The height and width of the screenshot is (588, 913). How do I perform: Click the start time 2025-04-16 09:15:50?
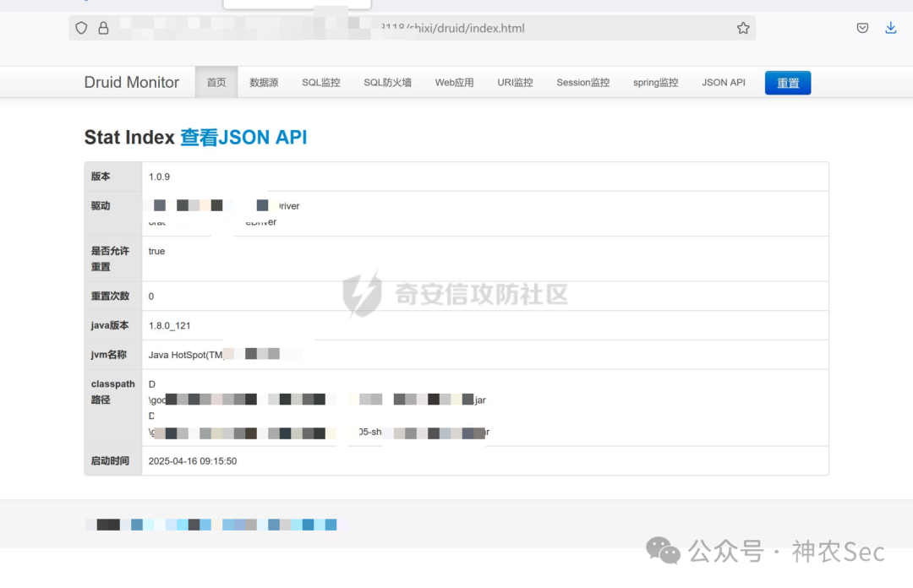pyautogui.click(x=192, y=461)
